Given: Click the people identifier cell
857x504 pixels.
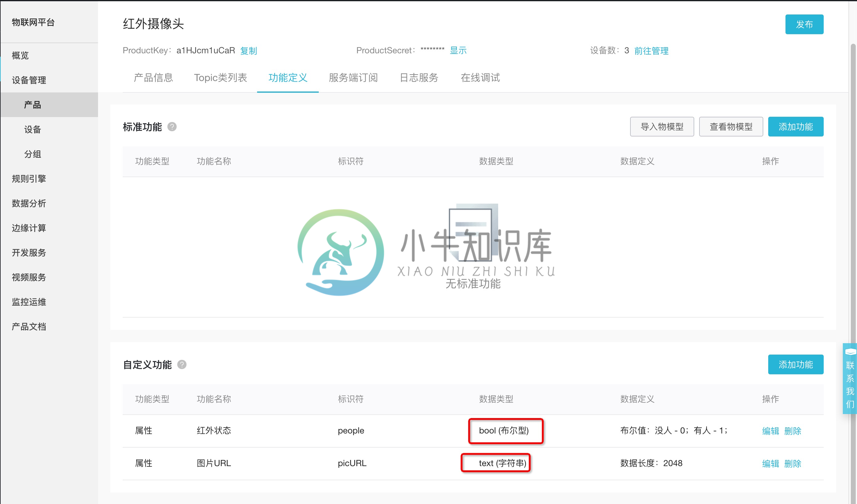Looking at the screenshot, I should (351, 431).
